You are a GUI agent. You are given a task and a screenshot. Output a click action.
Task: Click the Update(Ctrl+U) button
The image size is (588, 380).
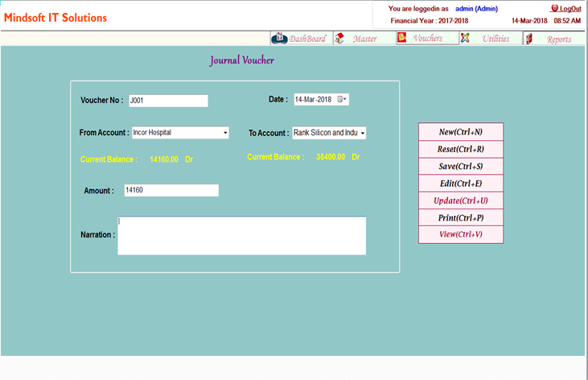point(461,200)
